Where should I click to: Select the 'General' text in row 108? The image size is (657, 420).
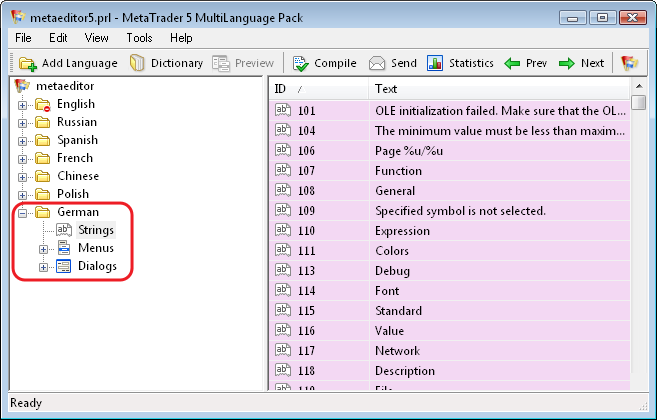point(395,191)
